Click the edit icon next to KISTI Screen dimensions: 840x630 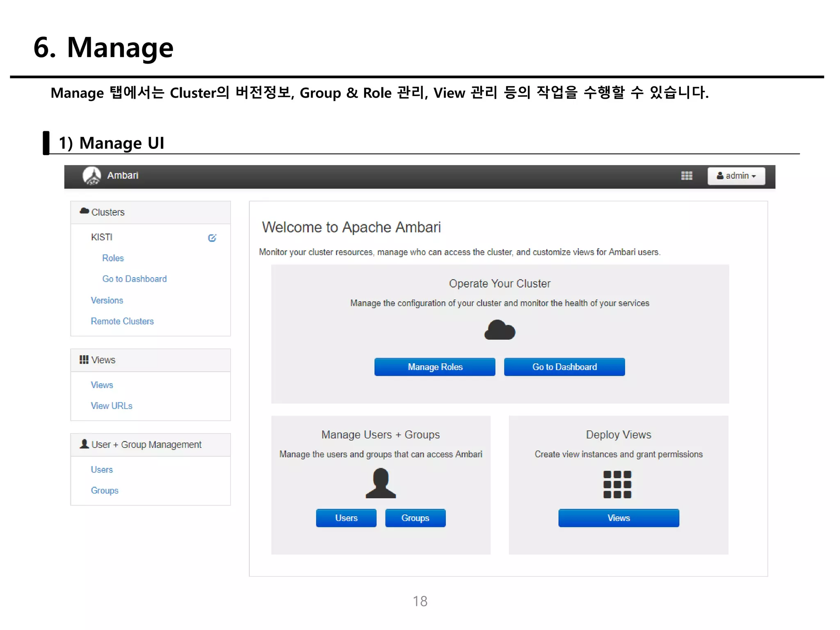coord(212,238)
